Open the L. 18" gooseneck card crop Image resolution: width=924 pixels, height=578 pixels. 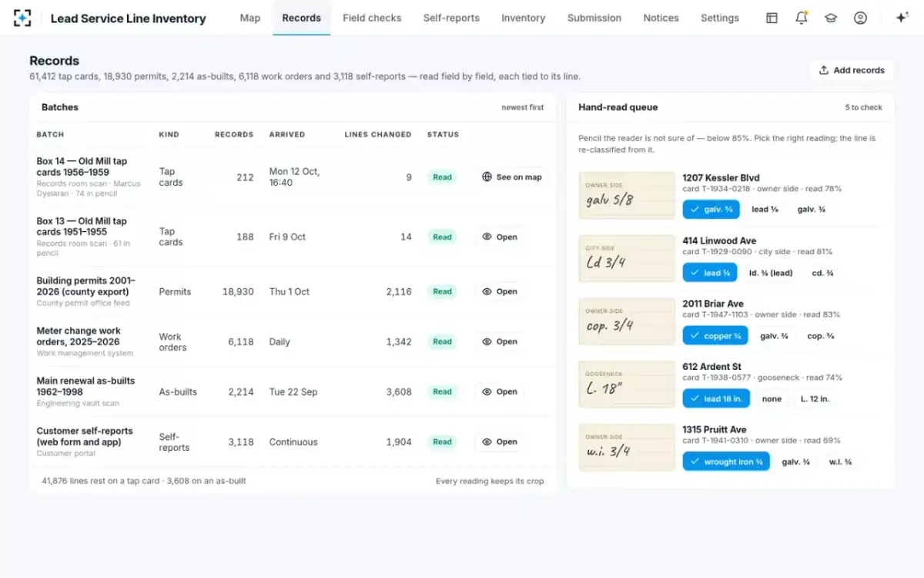(x=627, y=385)
